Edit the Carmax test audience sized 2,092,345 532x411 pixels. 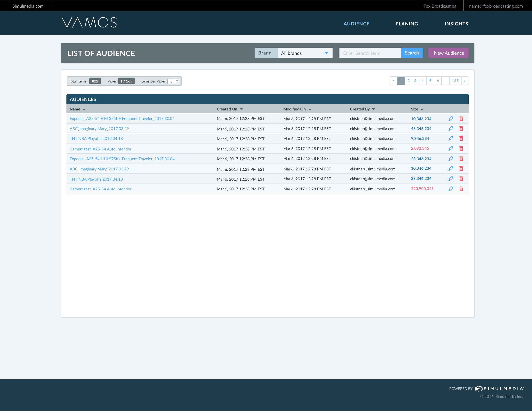click(x=451, y=148)
